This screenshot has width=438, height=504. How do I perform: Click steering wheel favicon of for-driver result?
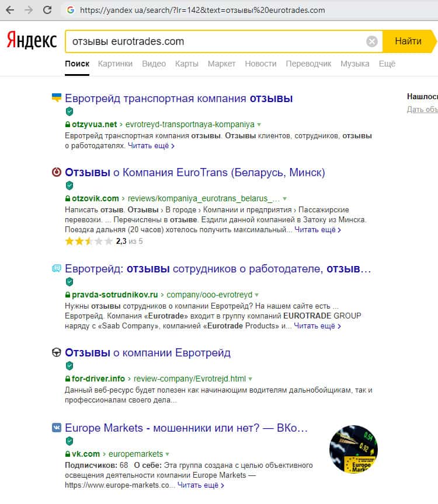point(56,352)
